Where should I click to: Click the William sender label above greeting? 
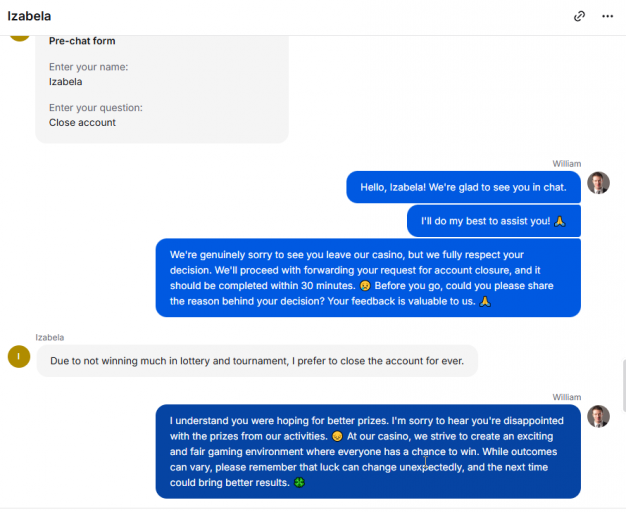(x=567, y=164)
